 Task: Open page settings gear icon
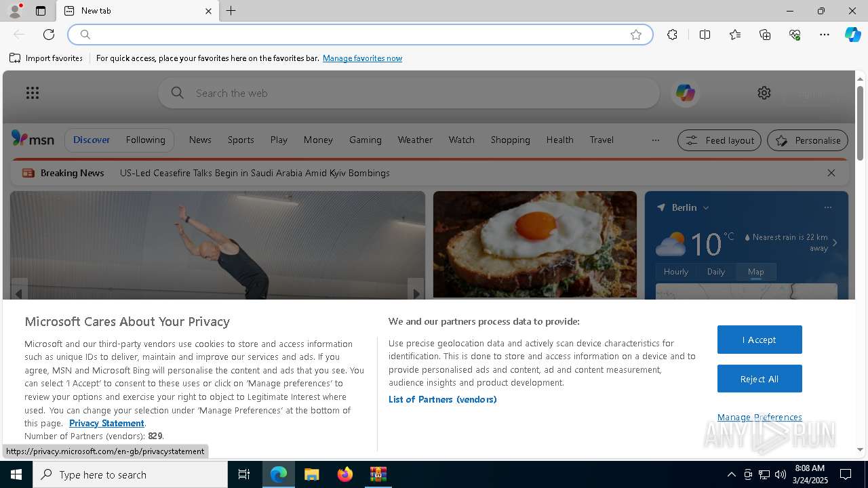(x=764, y=93)
